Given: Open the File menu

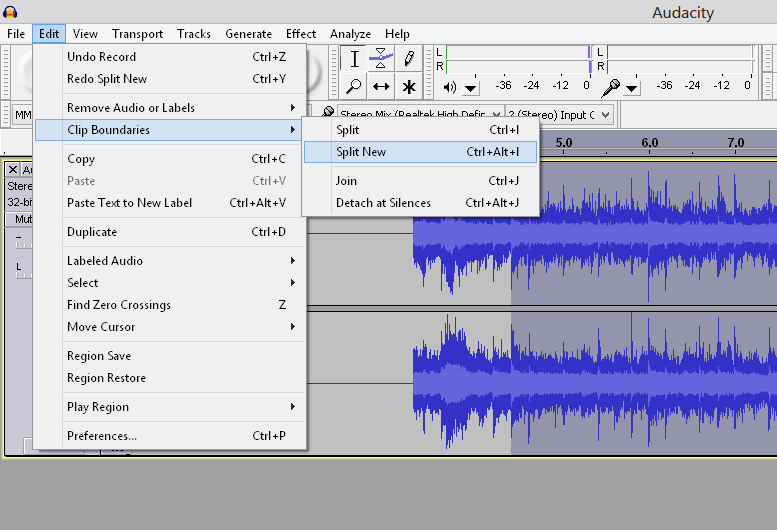Looking at the screenshot, I should pyautogui.click(x=16, y=34).
